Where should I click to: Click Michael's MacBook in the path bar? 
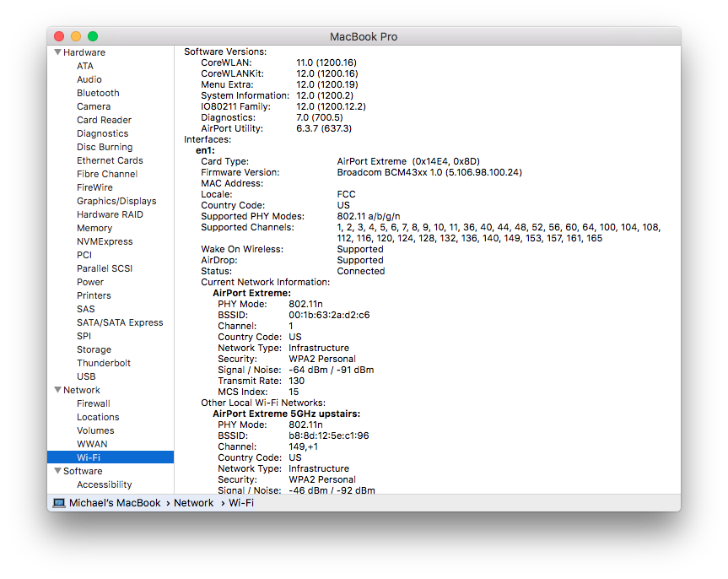coord(115,503)
